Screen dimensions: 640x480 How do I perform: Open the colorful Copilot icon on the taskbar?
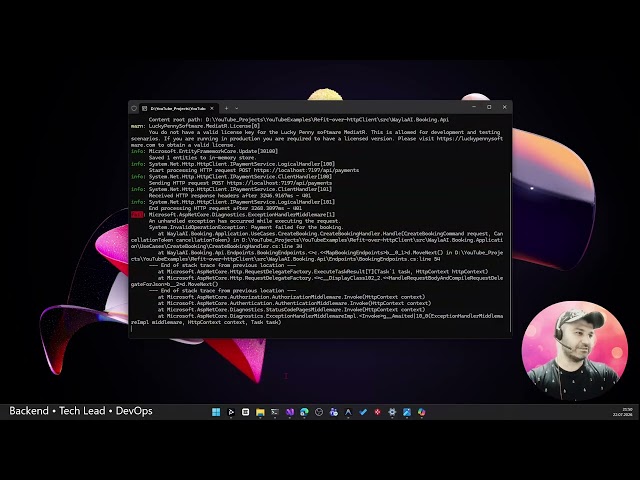[422, 412]
